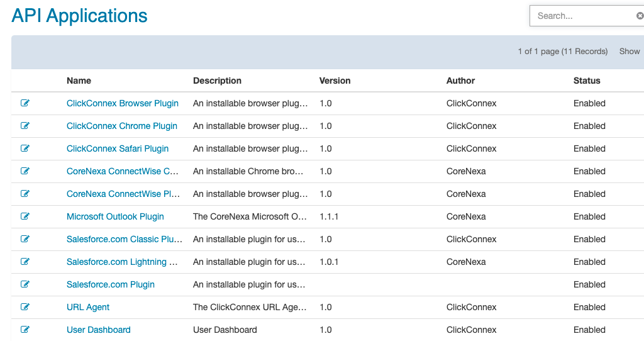Click the API Applications page heading
Screen dimensions: 644x341
click(x=79, y=16)
